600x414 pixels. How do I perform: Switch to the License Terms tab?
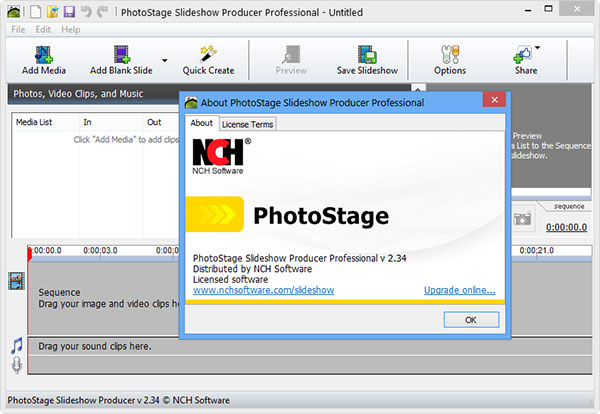(x=248, y=124)
